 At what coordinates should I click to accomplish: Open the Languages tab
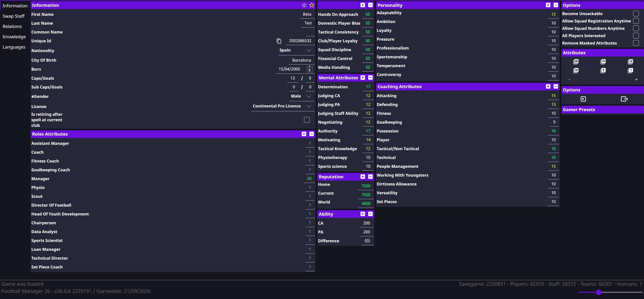point(14,47)
